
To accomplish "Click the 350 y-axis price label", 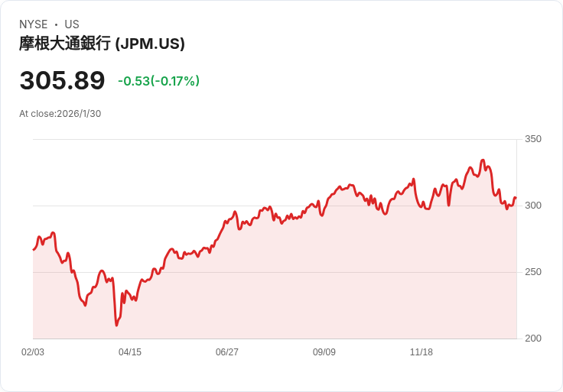I will coord(533,139).
